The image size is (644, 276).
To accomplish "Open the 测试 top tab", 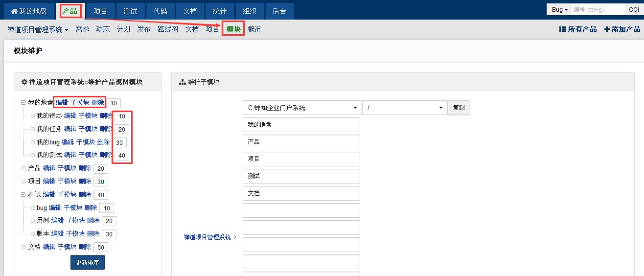I will pos(130,11).
